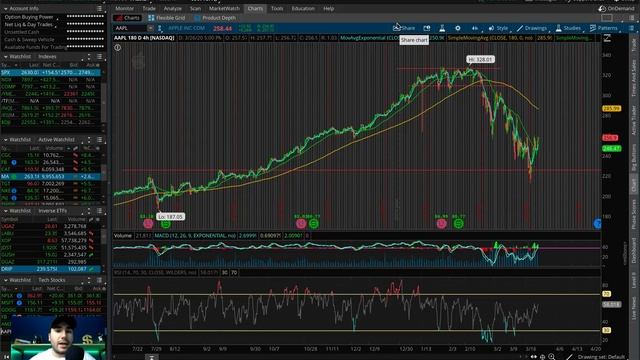Click the blue circle icon at chart right edge
This screenshot has width=640, height=360.
click(598, 224)
